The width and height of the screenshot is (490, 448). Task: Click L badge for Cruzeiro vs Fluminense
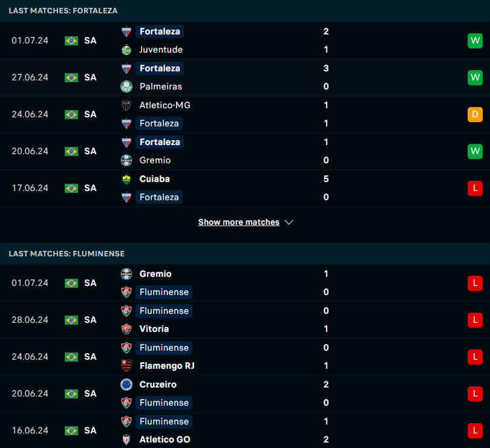tap(475, 394)
